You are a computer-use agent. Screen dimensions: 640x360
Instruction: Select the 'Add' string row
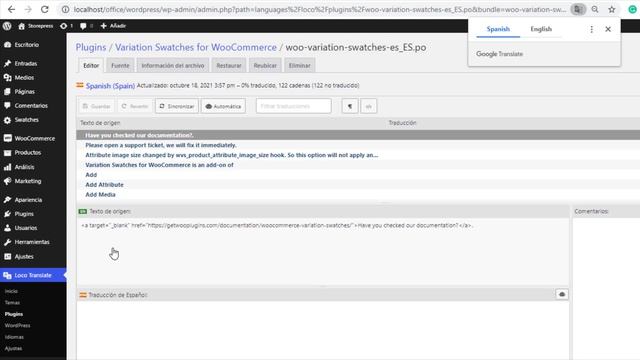point(358,175)
